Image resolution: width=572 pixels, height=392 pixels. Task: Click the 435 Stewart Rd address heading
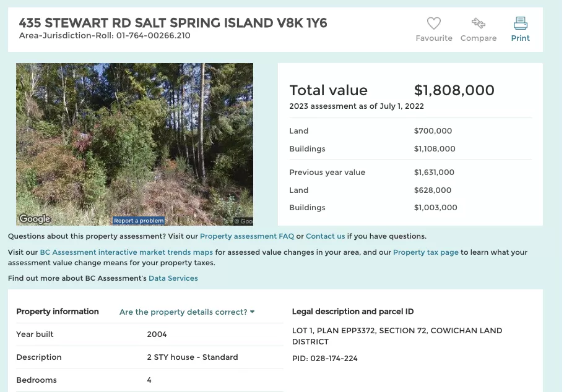173,23
